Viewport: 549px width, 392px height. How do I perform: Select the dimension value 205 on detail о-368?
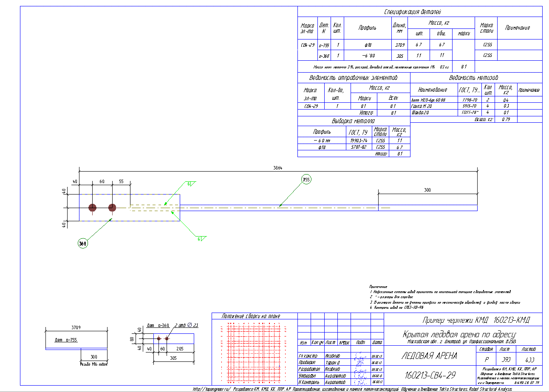tap(180, 348)
